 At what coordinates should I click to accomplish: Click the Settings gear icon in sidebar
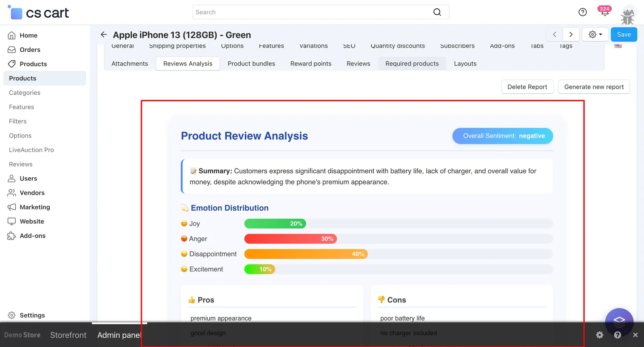click(x=12, y=315)
